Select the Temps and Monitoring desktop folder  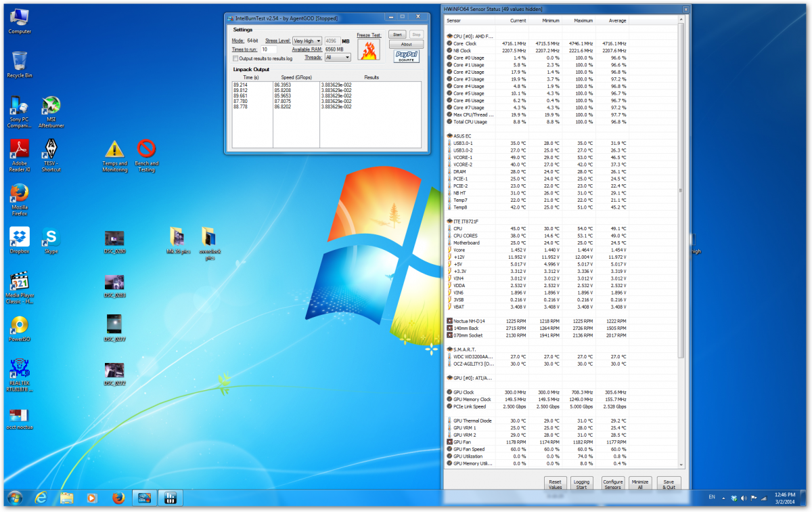[x=114, y=156]
